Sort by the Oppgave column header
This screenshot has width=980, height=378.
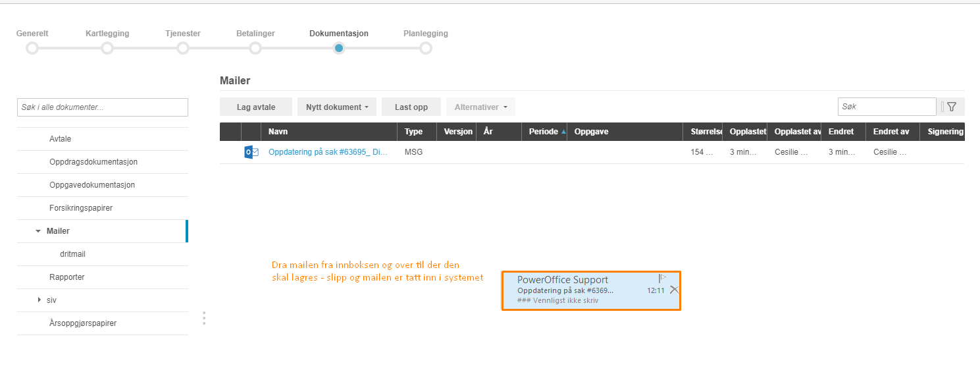(625, 132)
